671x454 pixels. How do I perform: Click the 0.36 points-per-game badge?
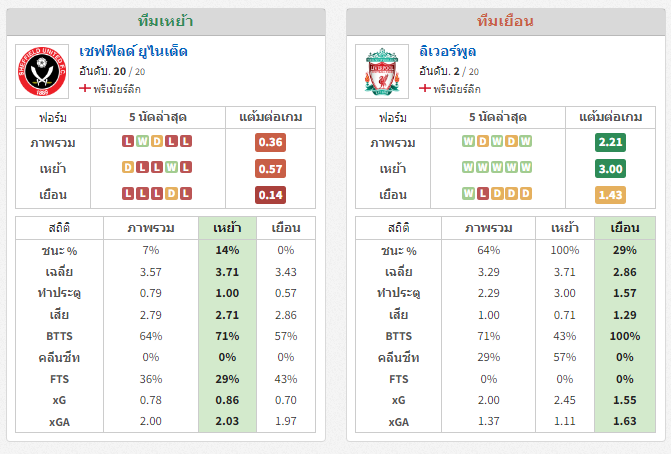click(270, 142)
